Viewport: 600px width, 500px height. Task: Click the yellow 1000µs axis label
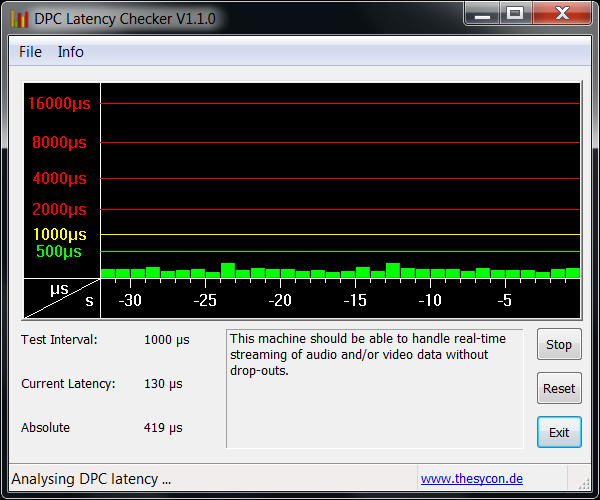[x=60, y=234]
